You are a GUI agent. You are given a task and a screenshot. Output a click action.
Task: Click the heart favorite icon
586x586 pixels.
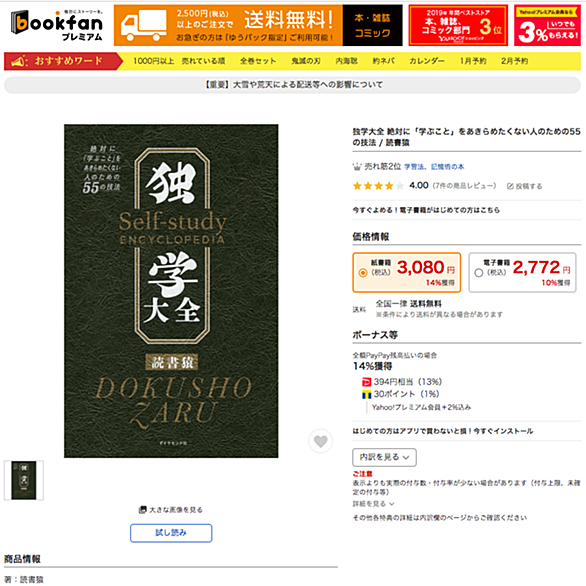click(x=320, y=441)
